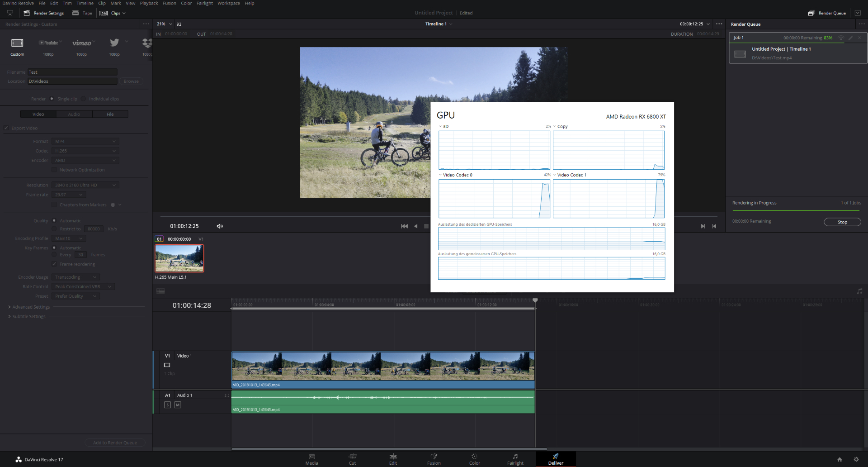Screen dimensions: 868x467
Task: Open the Workspace menu
Action: pyautogui.click(x=229, y=3)
